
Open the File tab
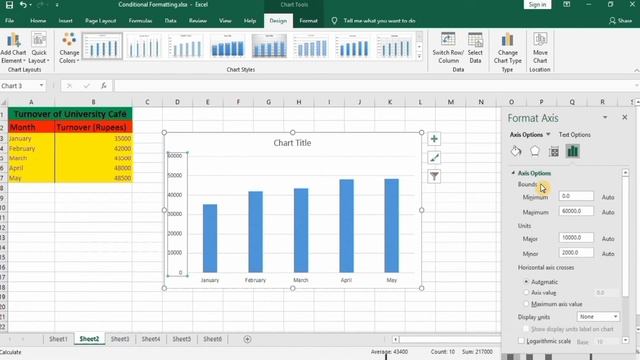tap(9, 20)
